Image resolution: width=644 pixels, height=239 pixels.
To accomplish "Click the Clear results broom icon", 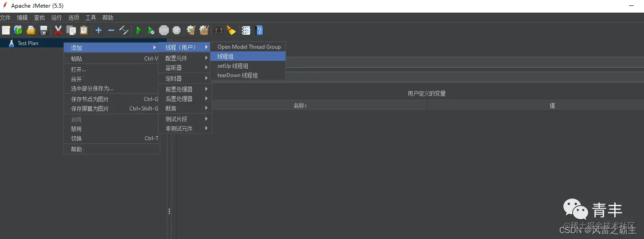I will point(191,30).
